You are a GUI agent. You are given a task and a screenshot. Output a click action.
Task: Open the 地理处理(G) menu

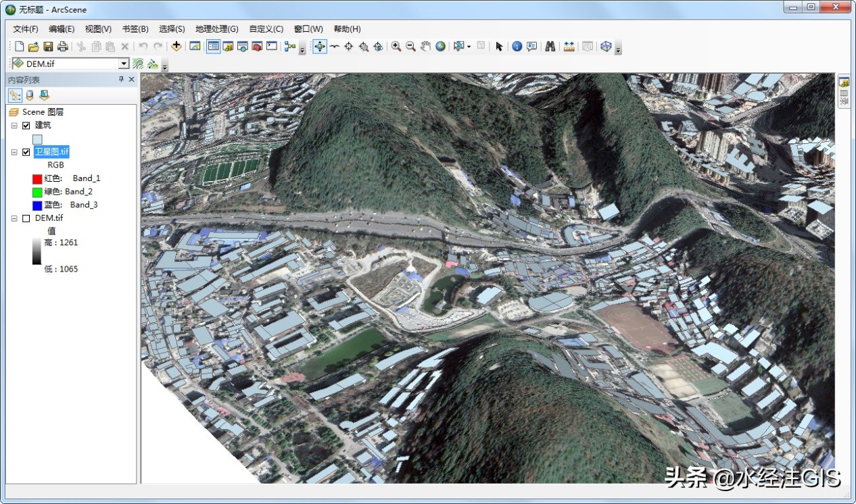click(216, 29)
